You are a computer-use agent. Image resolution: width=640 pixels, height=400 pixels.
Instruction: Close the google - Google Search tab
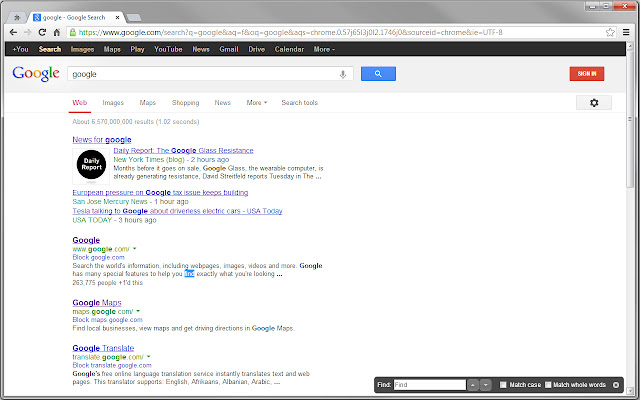click(118, 18)
